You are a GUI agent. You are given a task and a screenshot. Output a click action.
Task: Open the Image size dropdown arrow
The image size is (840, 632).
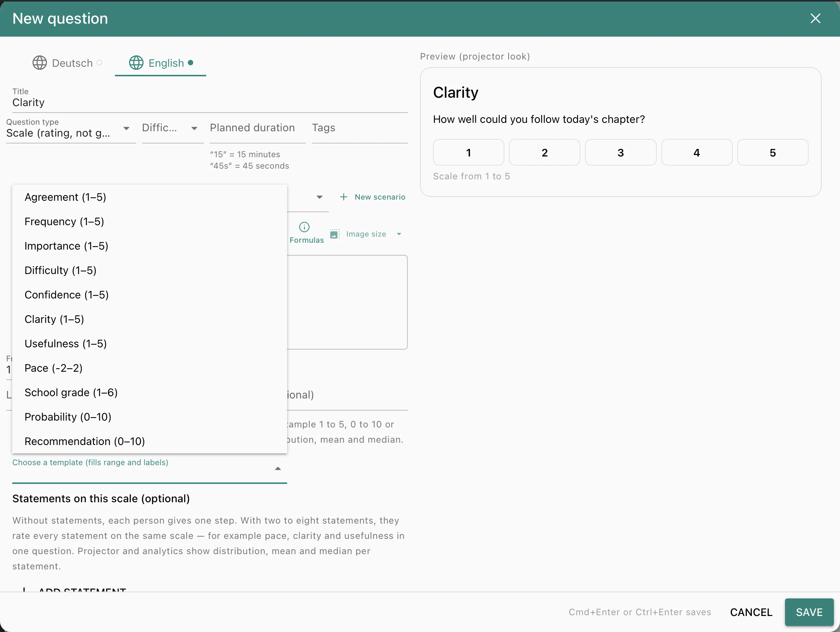point(399,234)
